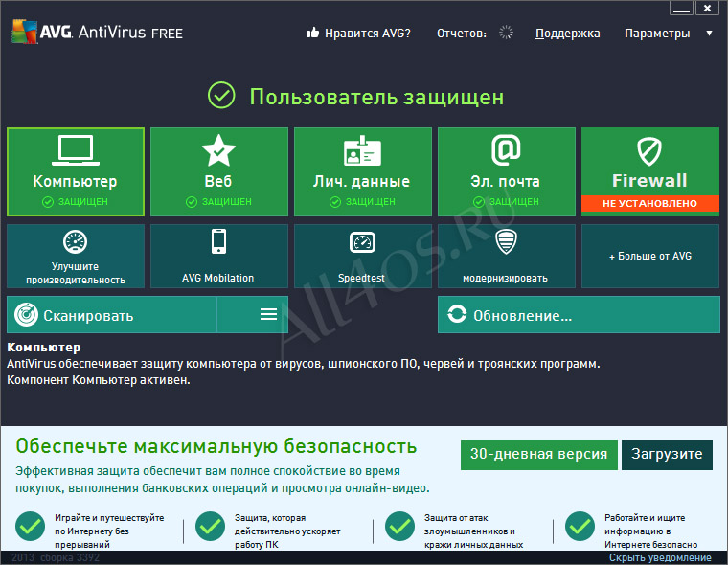Screen dimensions: 728x565
Task: Click the AVG logo icon
Action: coord(25,32)
